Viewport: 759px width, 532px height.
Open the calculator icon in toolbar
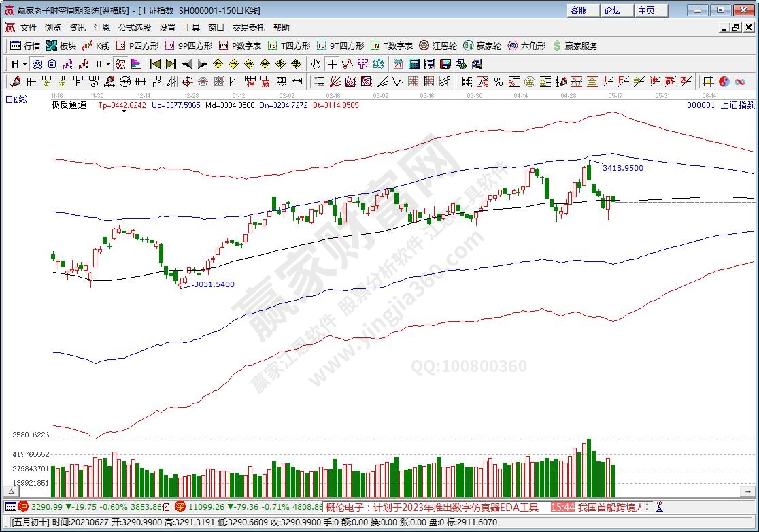pos(414,64)
